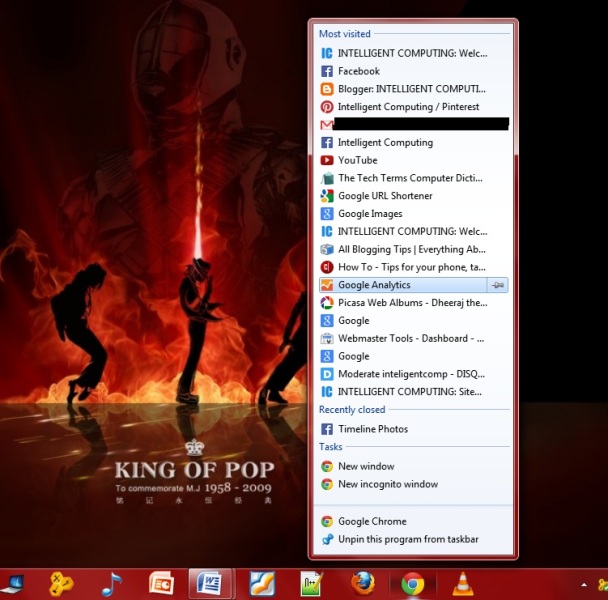Click the red How To site icon
This screenshot has height=600, width=608.
[327, 267]
